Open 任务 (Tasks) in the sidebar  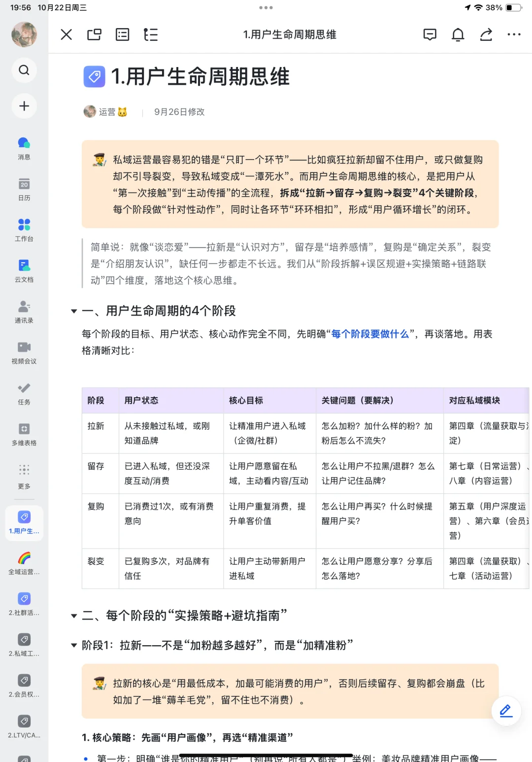pos(24,394)
